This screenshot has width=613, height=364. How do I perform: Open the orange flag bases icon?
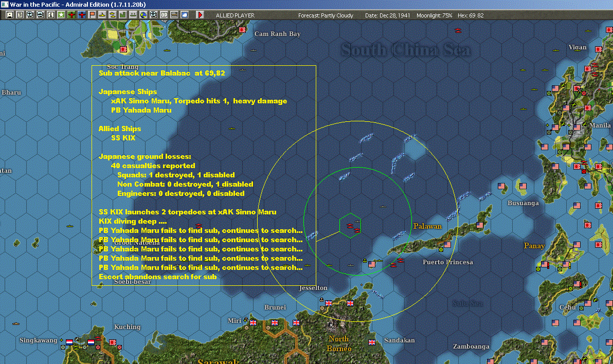92,15
